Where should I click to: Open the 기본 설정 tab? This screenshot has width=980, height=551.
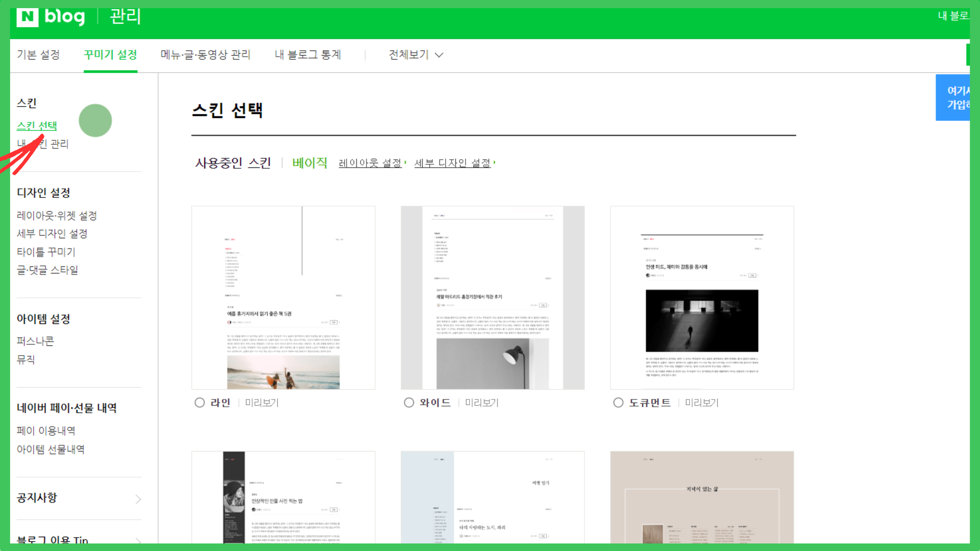click(x=38, y=55)
